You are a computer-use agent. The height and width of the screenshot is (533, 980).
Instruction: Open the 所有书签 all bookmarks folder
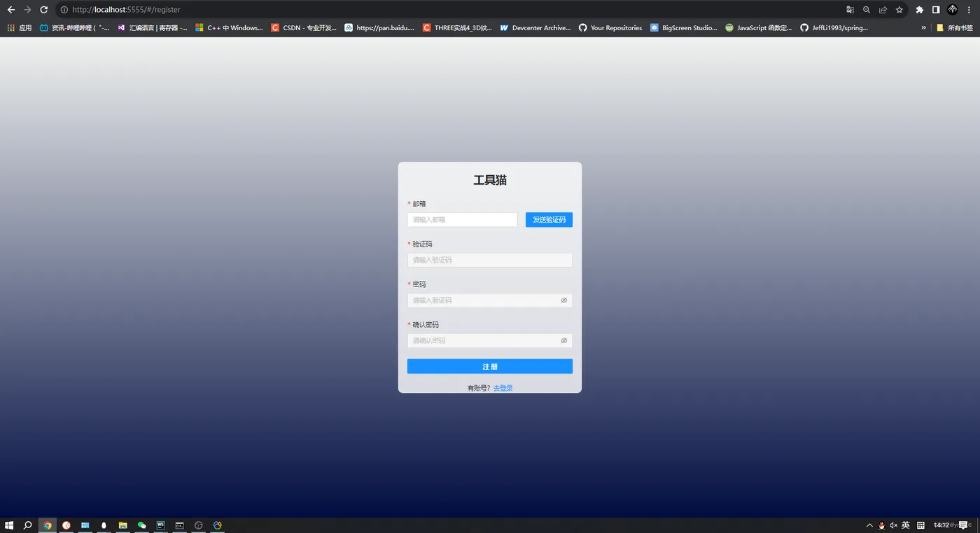point(955,28)
